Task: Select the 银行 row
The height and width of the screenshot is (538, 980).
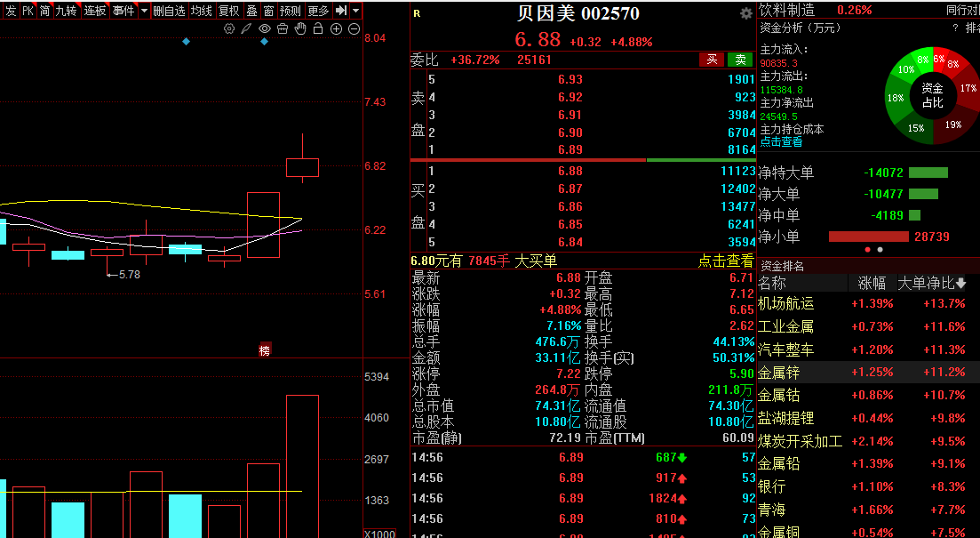Action: tap(869, 486)
